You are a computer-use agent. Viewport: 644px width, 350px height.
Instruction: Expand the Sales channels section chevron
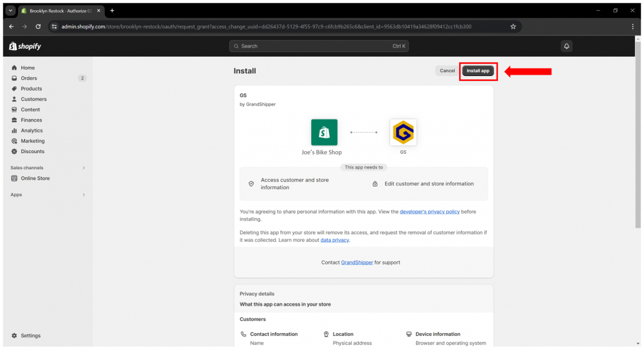(84, 168)
